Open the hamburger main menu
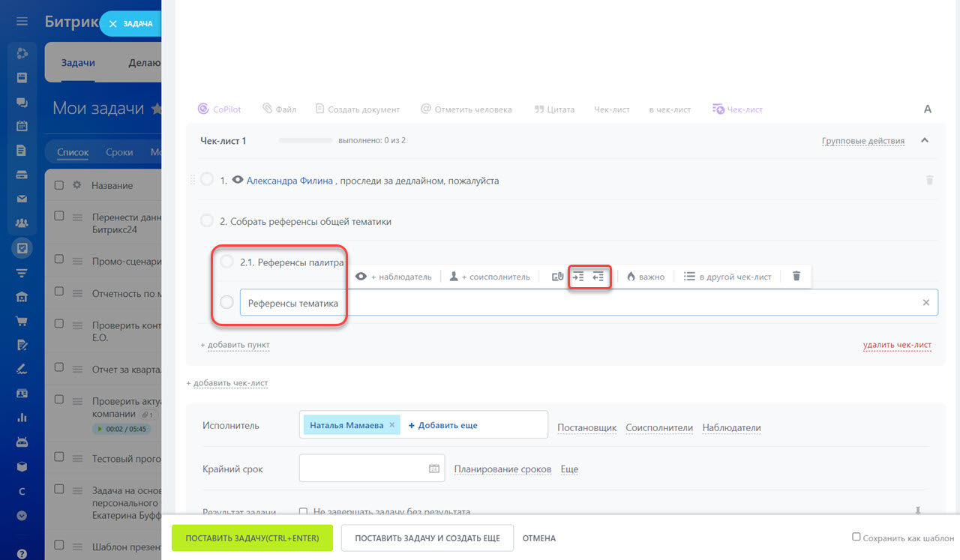 click(x=22, y=22)
